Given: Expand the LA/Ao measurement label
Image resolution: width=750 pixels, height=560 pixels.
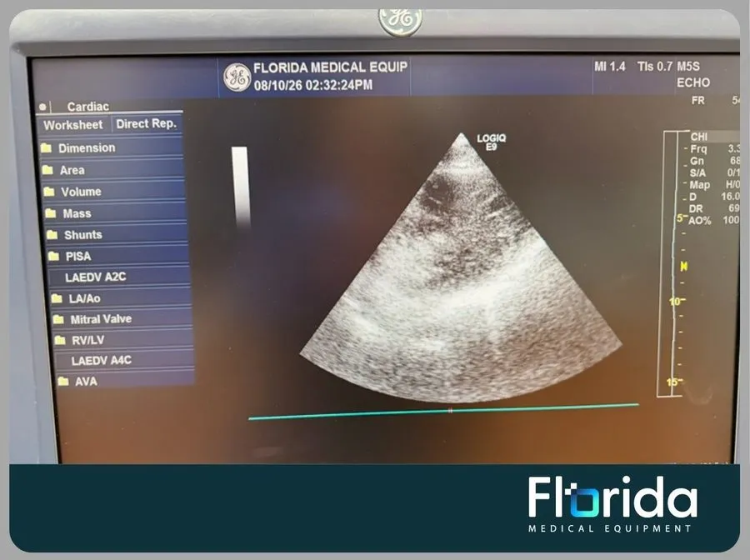Looking at the screenshot, I should [x=85, y=298].
